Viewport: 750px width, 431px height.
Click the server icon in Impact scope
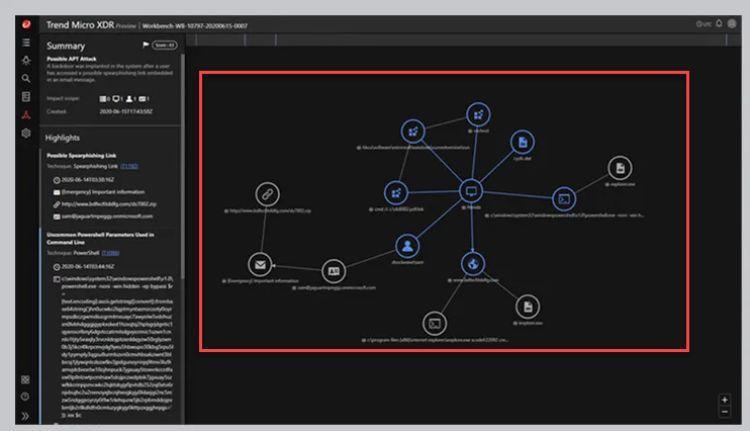(x=103, y=99)
